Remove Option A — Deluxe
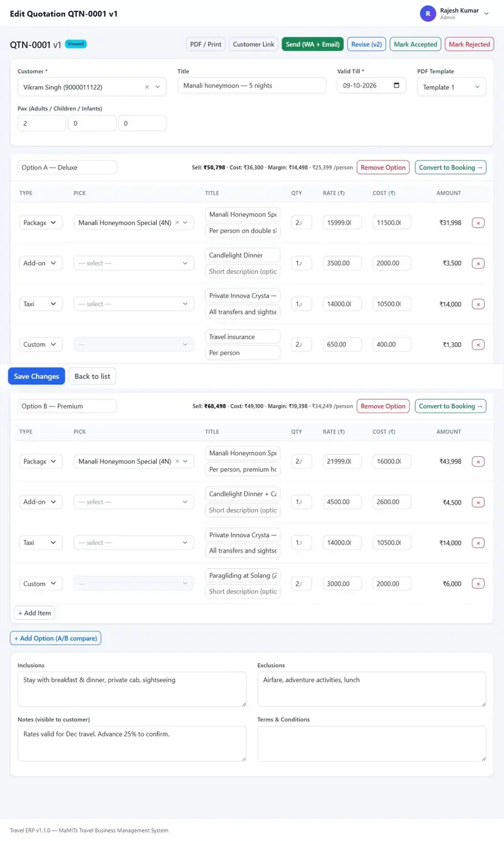The width and height of the screenshot is (504, 841). (x=383, y=168)
